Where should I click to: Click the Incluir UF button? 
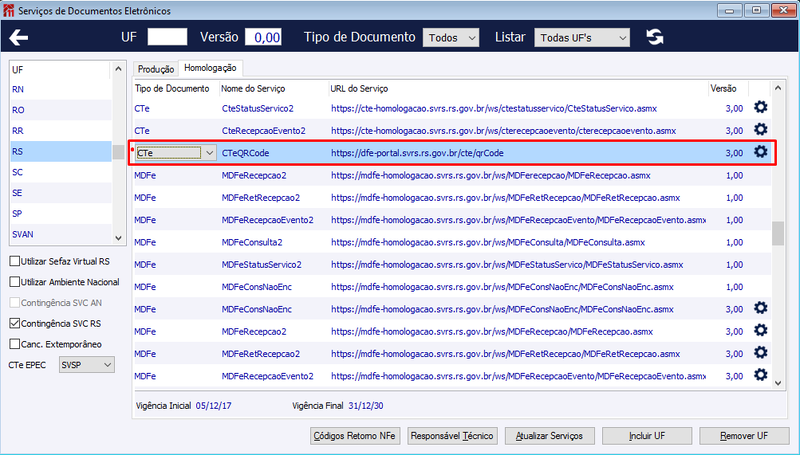tap(647, 436)
